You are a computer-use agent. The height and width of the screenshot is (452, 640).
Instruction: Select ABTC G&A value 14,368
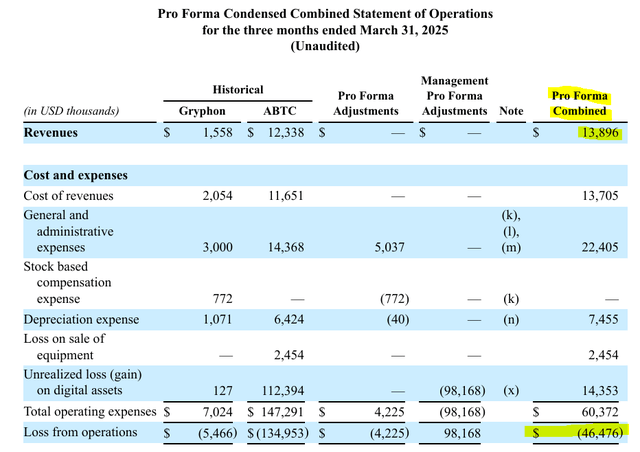pyautogui.click(x=286, y=247)
